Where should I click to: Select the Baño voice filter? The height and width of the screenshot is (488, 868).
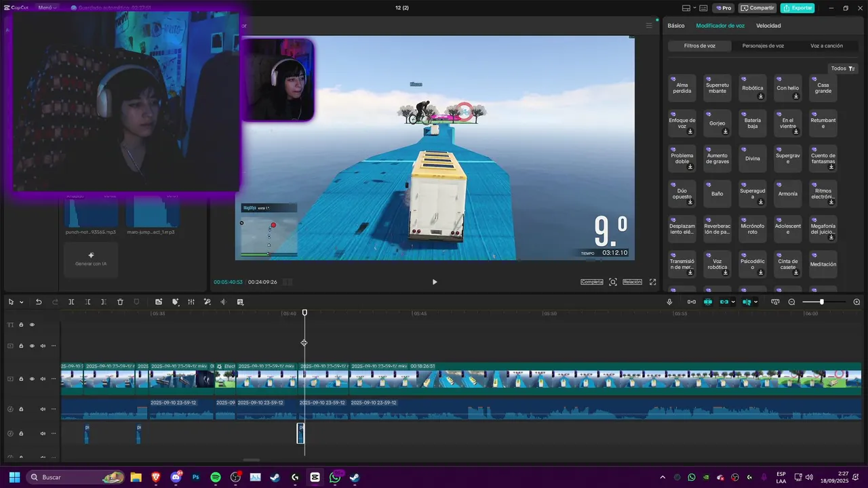click(x=717, y=194)
